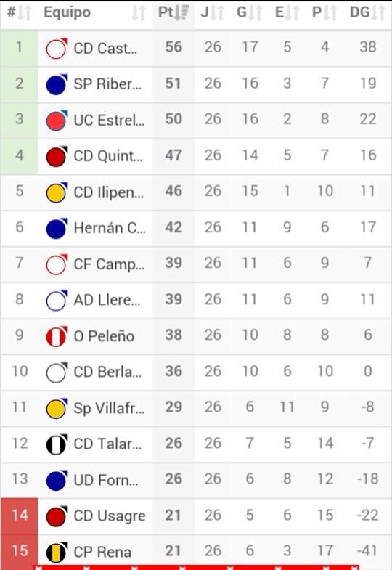This screenshot has height=570, width=392.
Task: Sort by Equipo column arrows
Action: coord(139,13)
